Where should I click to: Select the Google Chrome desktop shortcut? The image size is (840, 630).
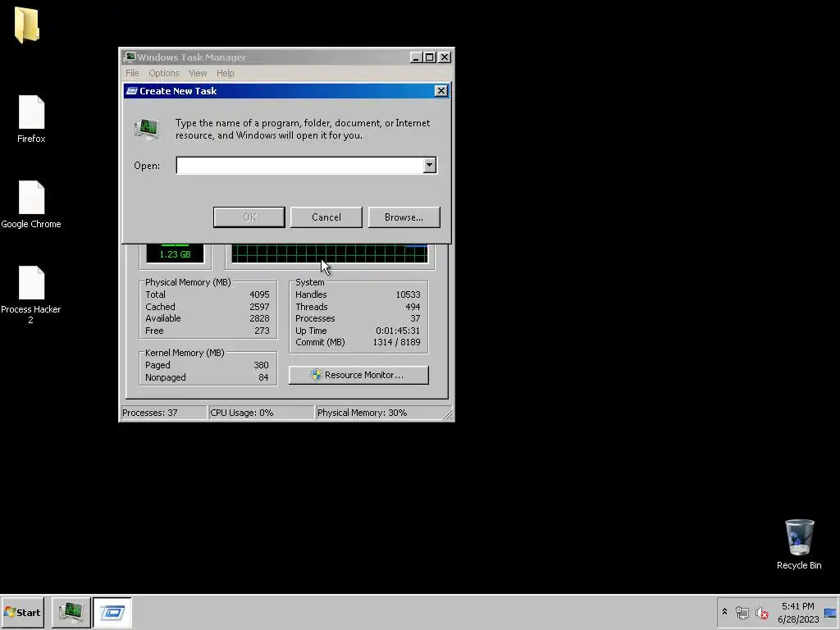tap(31, 204)
